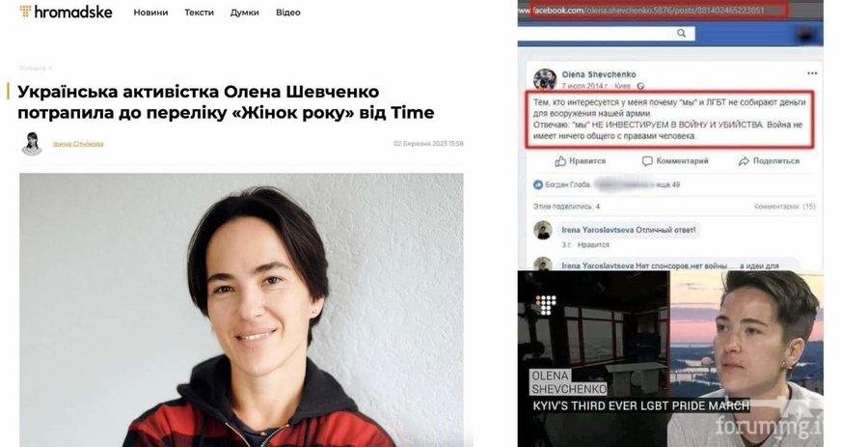Click the Facebook URL address bar
The image size is (868, 447).
point(653,11)
